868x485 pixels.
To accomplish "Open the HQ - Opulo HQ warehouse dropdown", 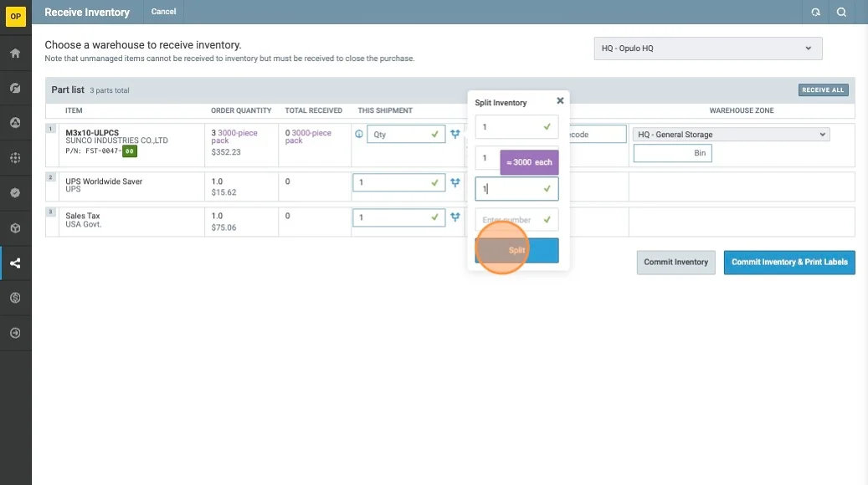I will tap(707, 48).
